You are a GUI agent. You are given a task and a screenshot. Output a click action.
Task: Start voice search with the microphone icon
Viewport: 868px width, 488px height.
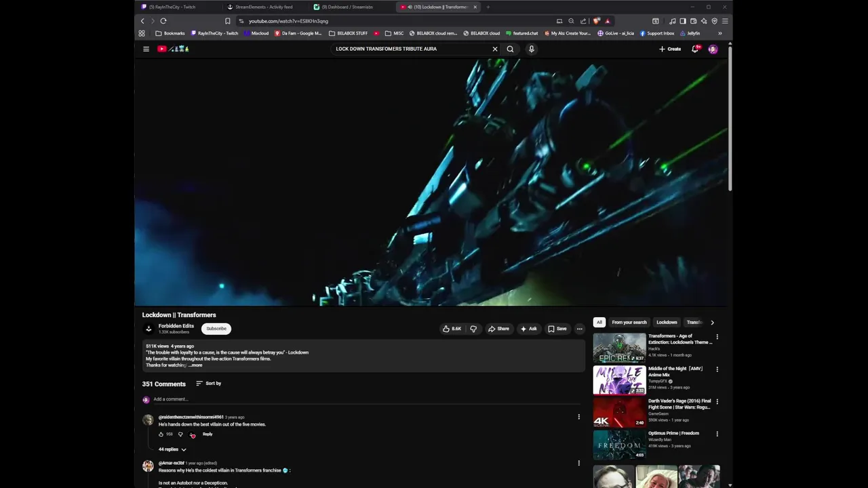[532, 49]
